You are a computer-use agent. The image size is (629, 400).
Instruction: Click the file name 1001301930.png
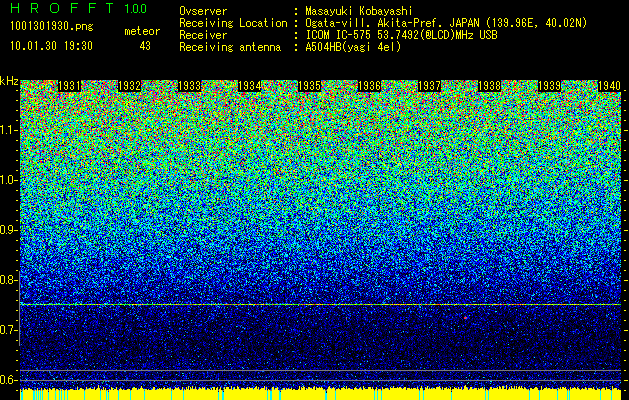(52, 27)
